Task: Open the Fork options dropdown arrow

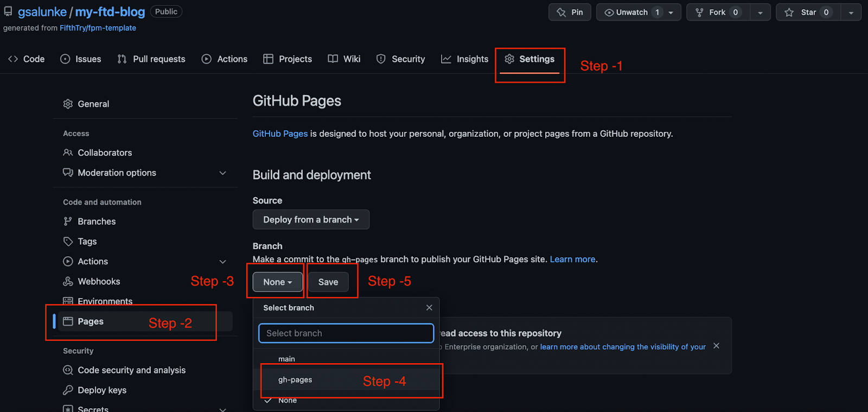Action: point(760,12)
